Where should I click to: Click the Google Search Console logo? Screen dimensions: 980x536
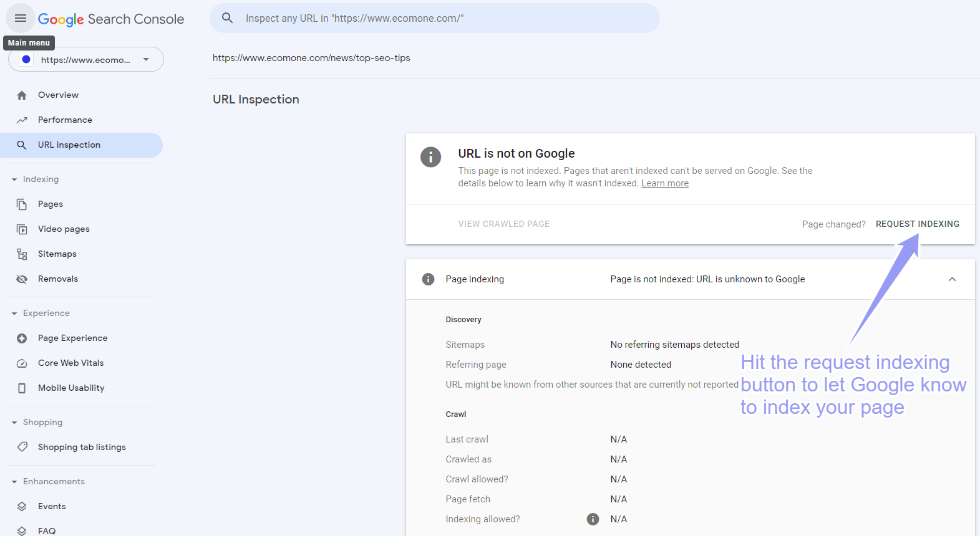(111, 19)
